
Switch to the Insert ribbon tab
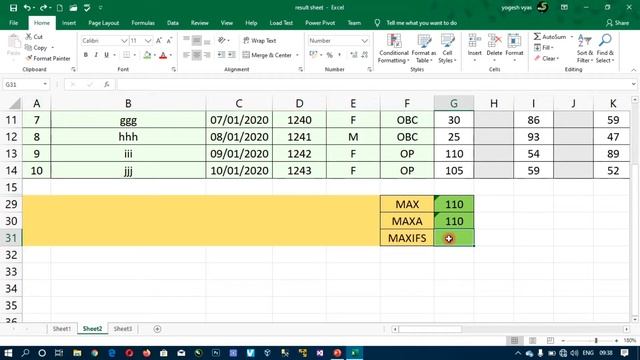pyautogui.click(x=69, y=23)
